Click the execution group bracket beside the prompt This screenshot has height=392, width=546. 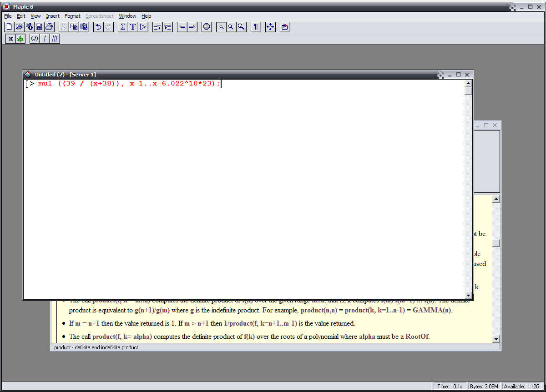tap(27, 84)
